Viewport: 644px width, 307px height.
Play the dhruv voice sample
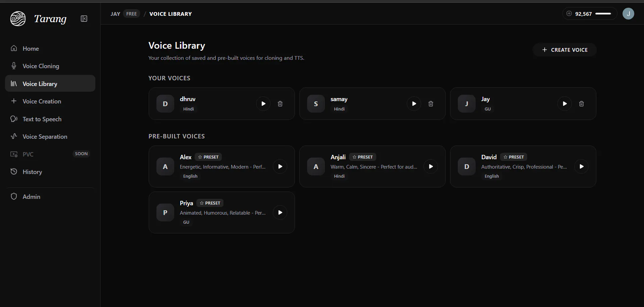click(x=263, y=104)
